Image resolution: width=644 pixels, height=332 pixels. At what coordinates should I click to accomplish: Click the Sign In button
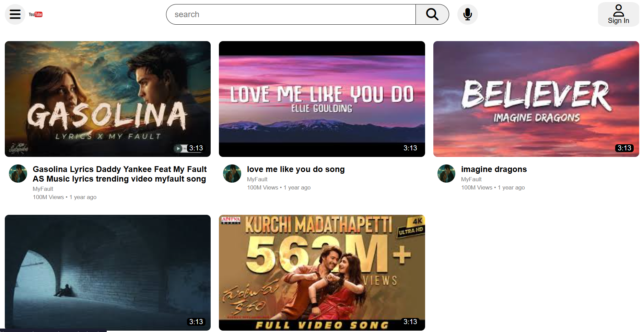[x=618, y=14]
